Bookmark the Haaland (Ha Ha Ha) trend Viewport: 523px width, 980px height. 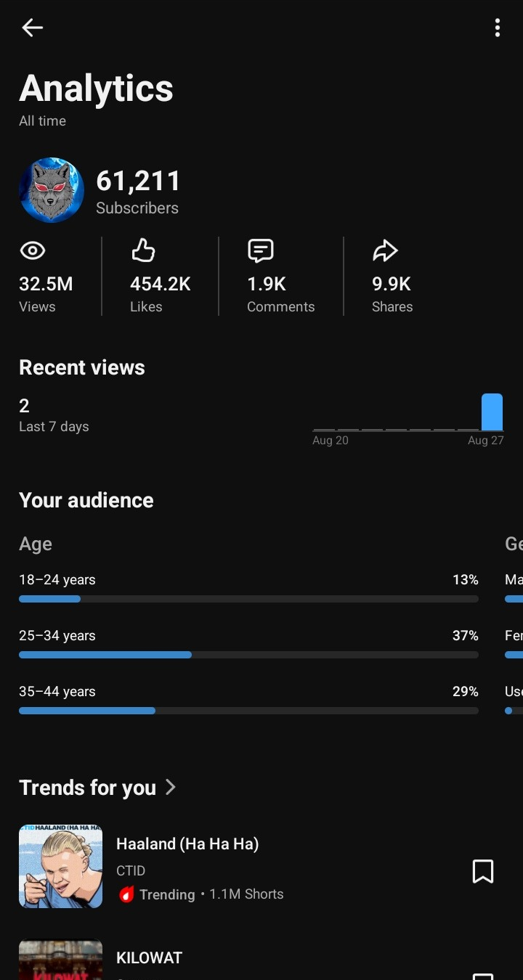(483, 871)
